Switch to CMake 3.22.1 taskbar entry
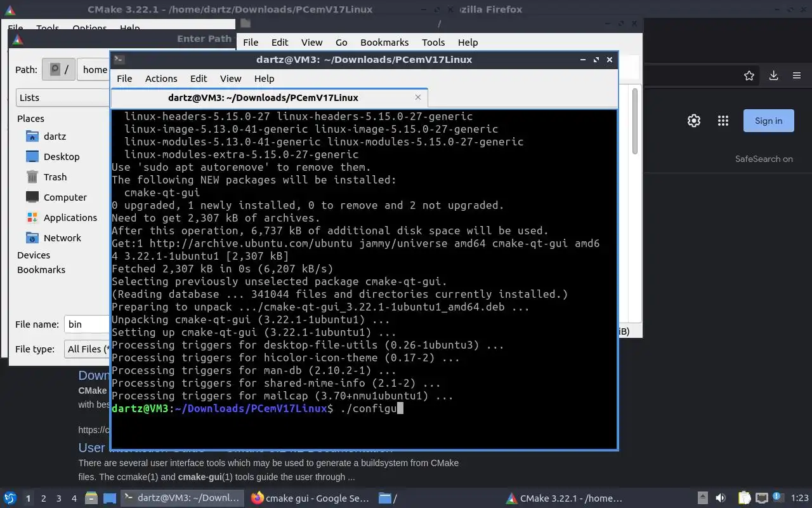The width and height of the screenshot is (812, 508). click(x=565, y=498)
